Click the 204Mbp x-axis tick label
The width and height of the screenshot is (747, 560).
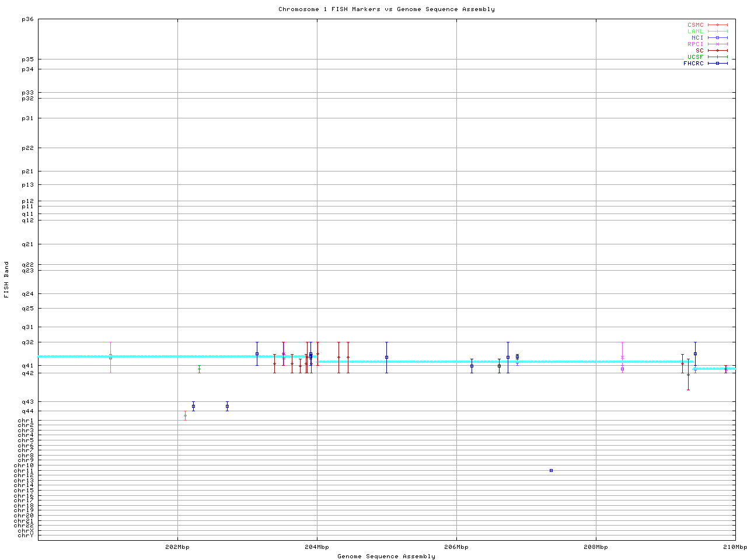[317, 547]
